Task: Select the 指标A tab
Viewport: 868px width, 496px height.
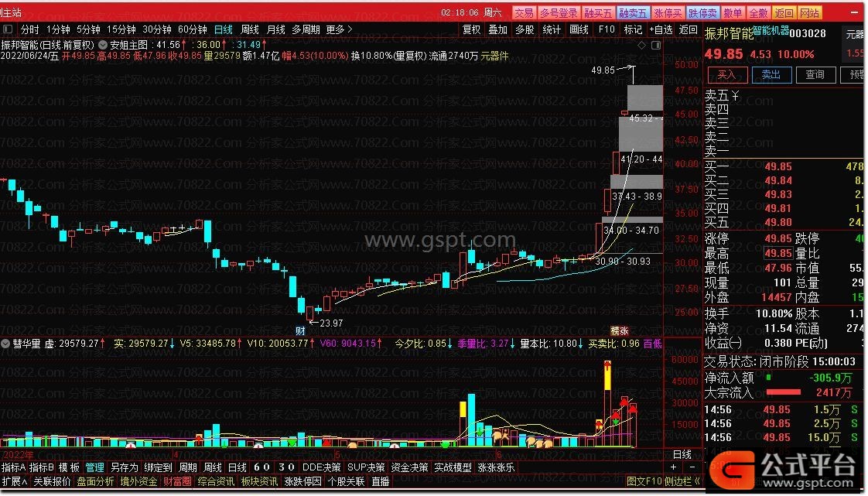Action: 14,468
